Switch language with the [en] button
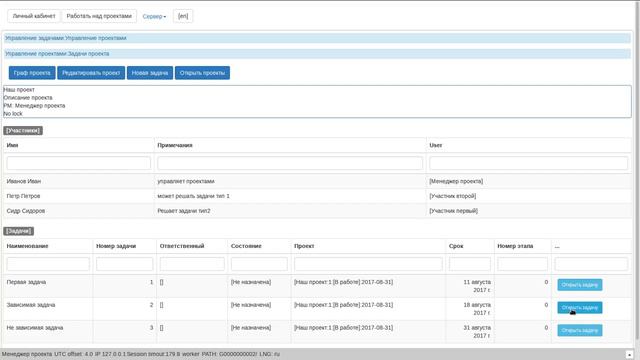Viewport: 640px width, 360px height. tap(183, 16)
